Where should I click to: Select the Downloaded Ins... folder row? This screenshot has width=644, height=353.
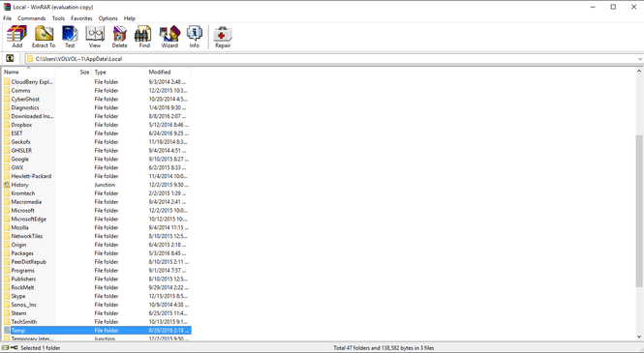pyautogui.click(x=97, y=116)
